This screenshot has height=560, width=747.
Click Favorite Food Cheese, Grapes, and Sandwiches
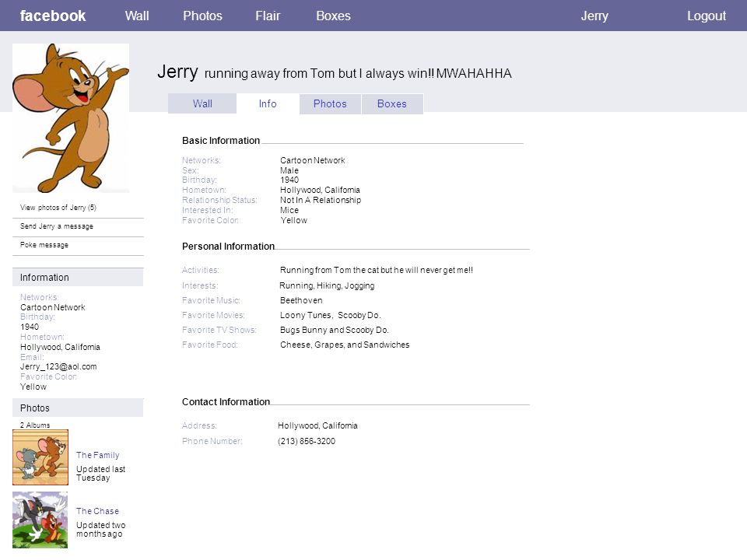[345, 345]
